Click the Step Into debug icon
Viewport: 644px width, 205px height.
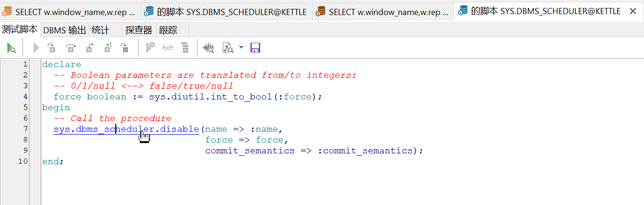pyautogui.click(x=51, y=47)
